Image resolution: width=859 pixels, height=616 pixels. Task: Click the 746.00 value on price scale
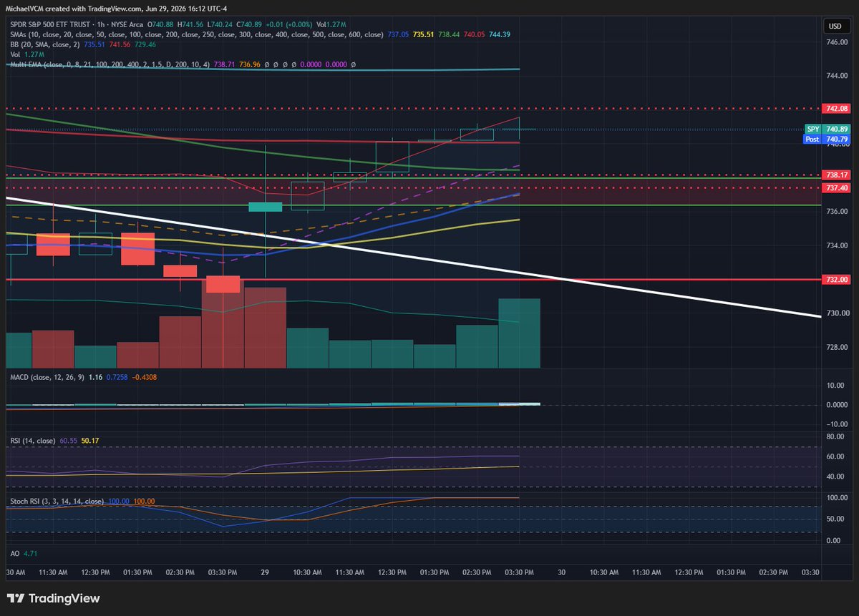(x=836, y=42)
